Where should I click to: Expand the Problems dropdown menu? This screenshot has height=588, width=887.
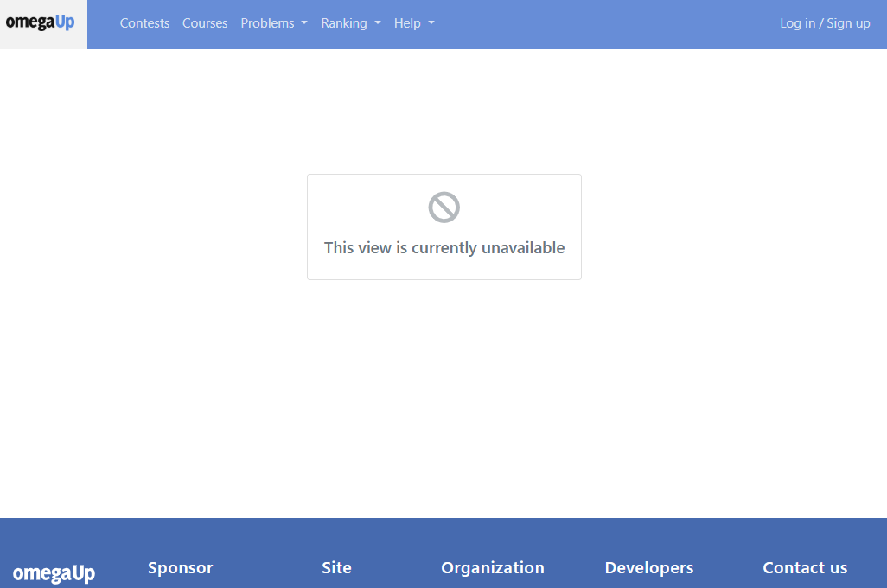[274, 23]
